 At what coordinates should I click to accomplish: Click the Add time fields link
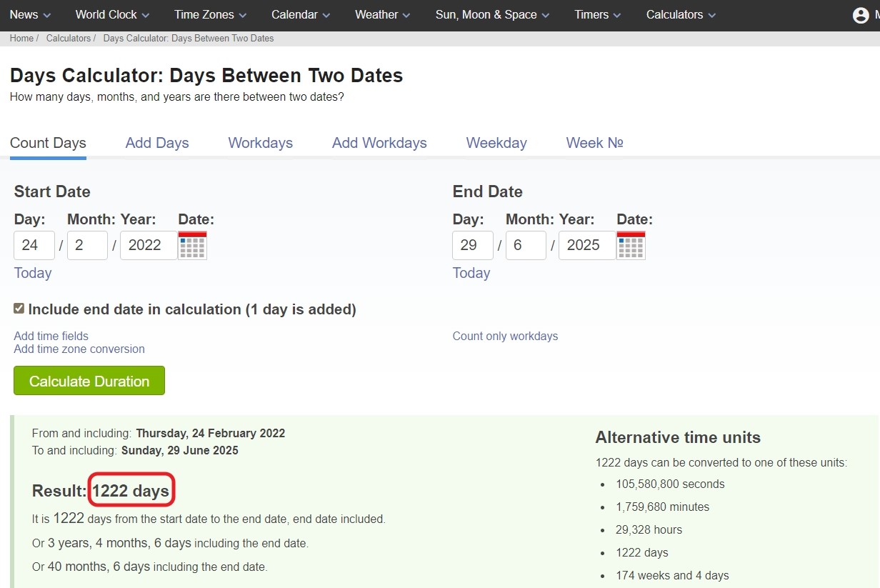[x=51, y=336]
